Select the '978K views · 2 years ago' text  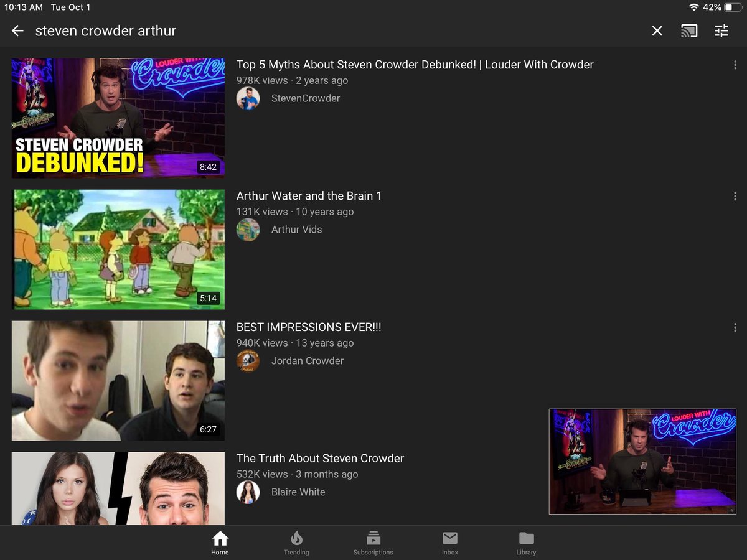pos(292,80)
